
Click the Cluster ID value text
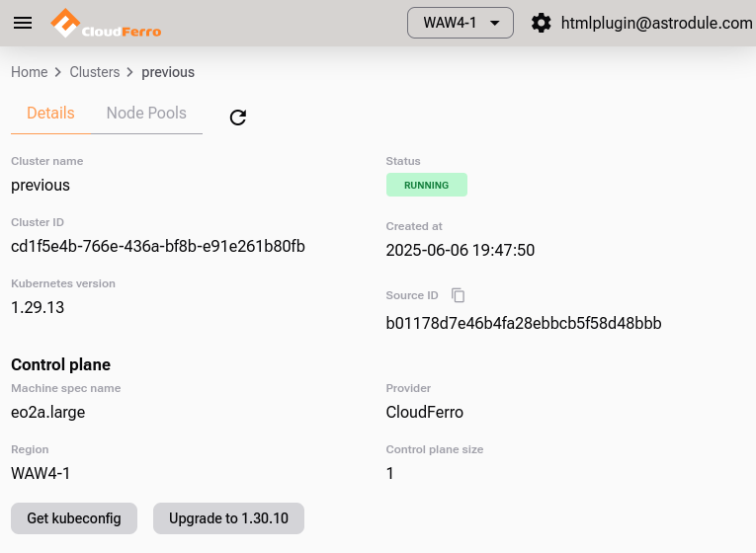point(158,246)
